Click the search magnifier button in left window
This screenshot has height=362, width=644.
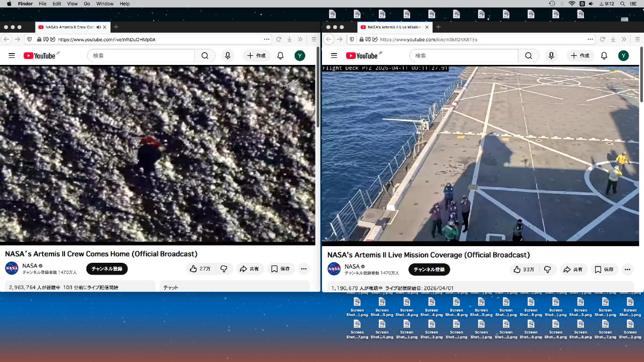point(205,56)
